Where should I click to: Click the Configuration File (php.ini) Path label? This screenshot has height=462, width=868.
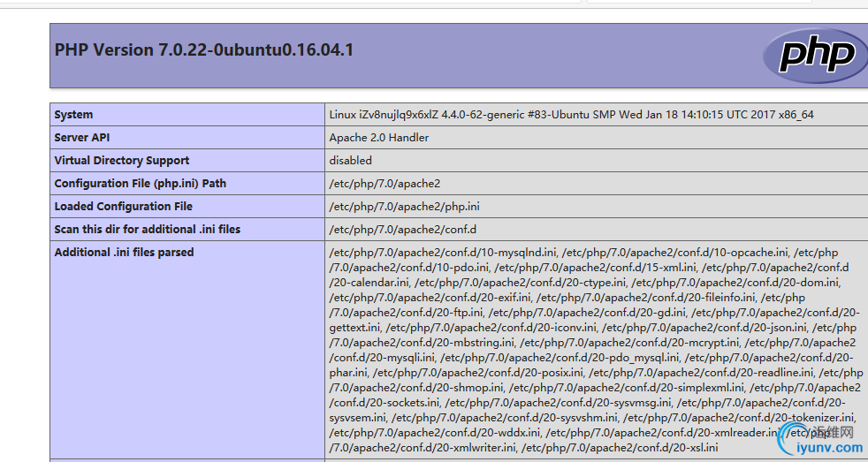click(x=140, y=183)
